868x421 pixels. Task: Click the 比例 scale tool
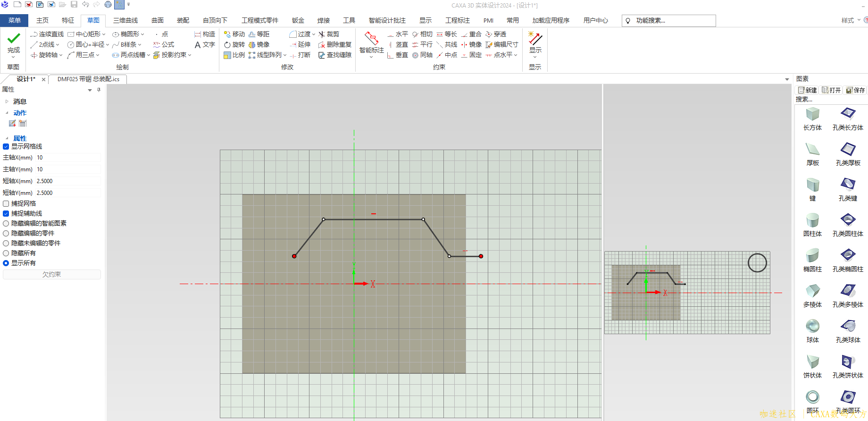point(234,55)
